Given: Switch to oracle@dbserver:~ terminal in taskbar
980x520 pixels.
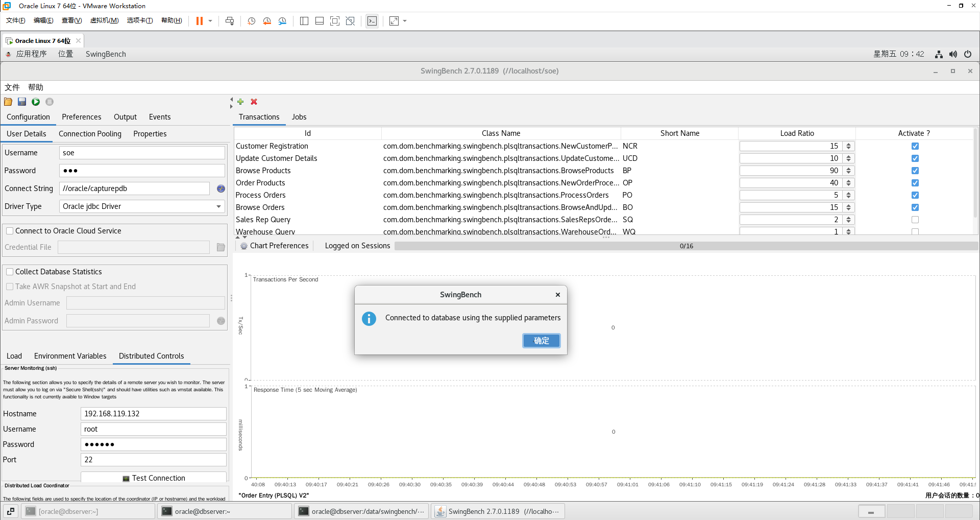Looking at the screenshot, I should [225, 511].
